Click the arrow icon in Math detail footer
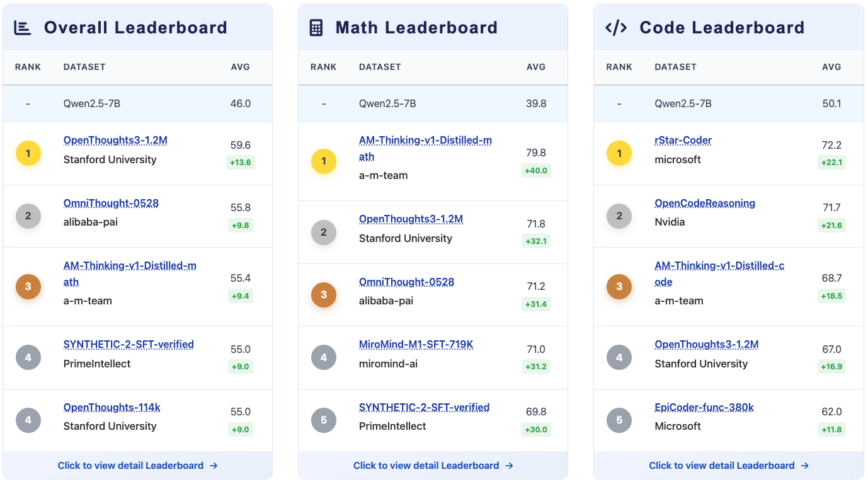 click(x=510, y=466)
